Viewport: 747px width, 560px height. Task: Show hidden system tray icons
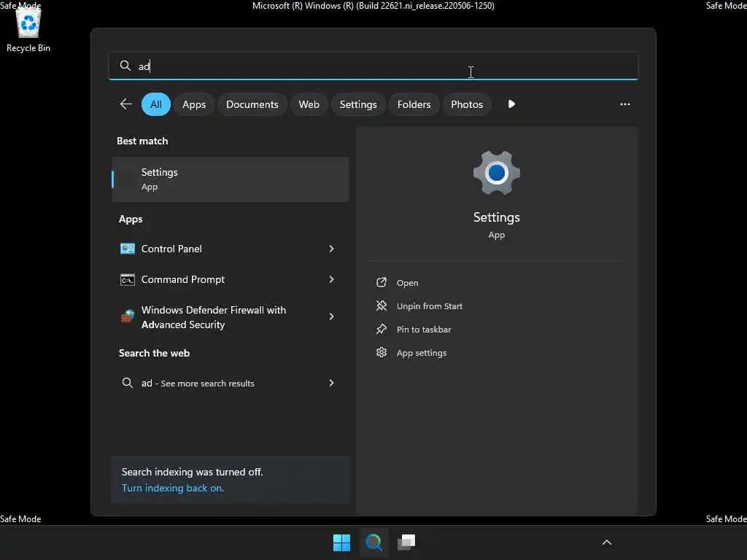[606, 542]
